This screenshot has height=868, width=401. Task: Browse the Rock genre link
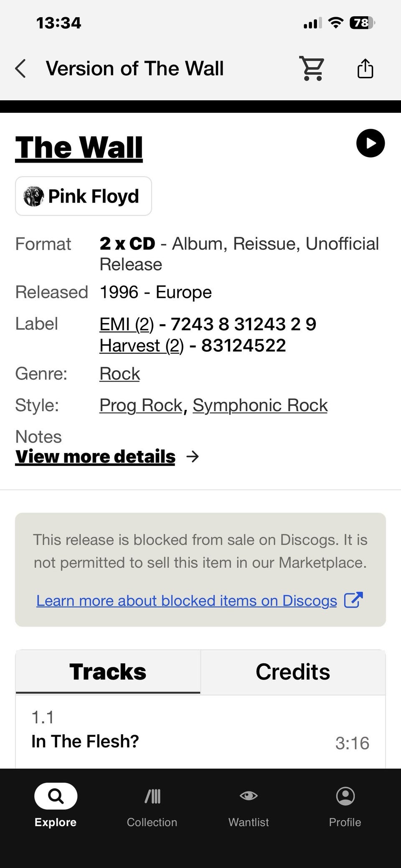120,374
